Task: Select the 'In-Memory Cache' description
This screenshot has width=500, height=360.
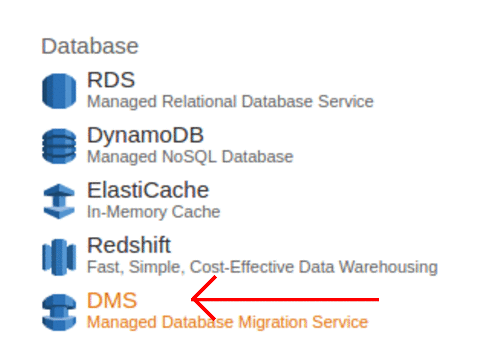Action: point(153,212)
